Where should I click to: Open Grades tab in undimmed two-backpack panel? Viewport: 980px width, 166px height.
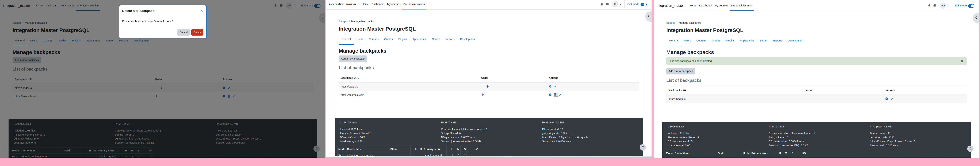point(388,39)
